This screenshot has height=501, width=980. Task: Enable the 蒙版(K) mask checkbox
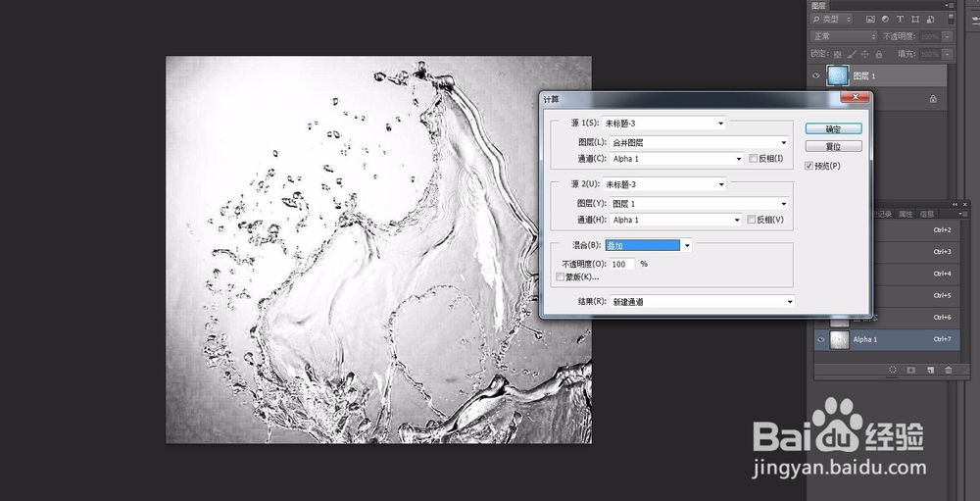tap(560, 277)
